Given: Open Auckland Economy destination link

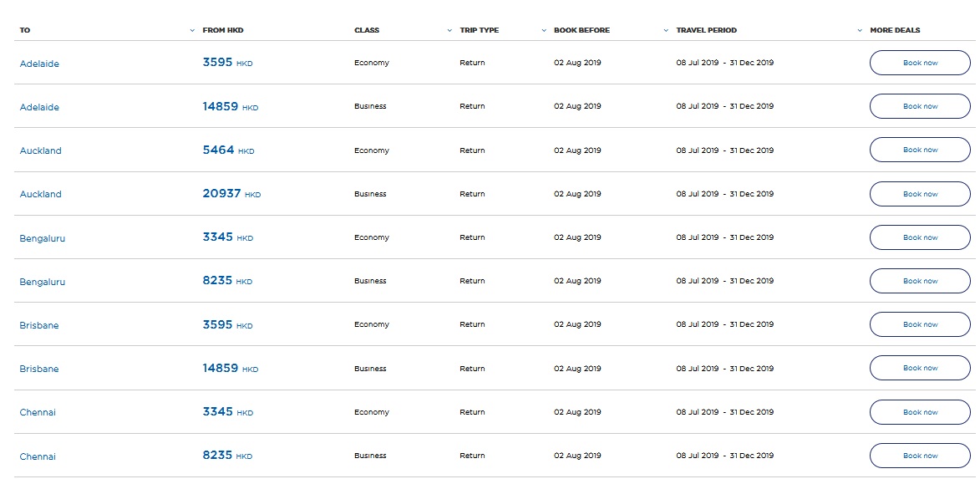Looking at the screenshot, I should [41, 150].
